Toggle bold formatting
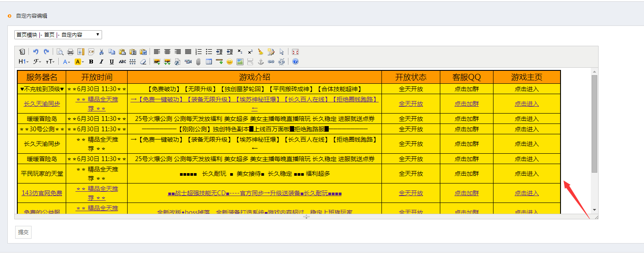 (91, 62)
